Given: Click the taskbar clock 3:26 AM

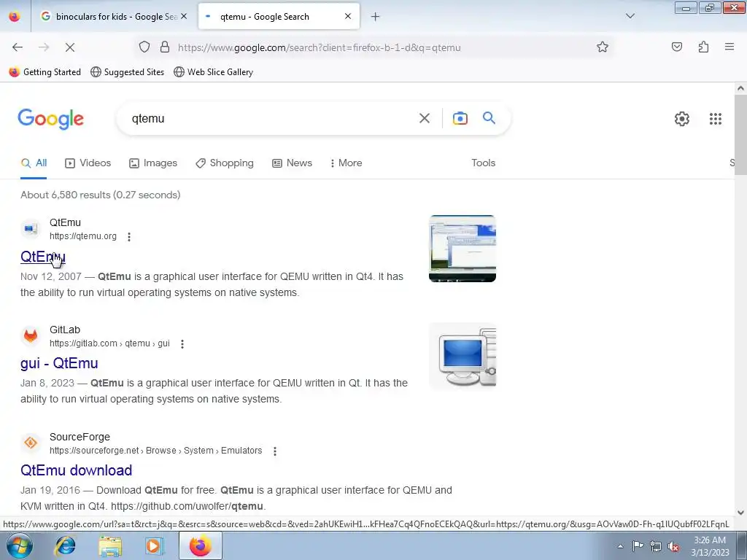Looking at the screenshot, I should pos(710,546).
